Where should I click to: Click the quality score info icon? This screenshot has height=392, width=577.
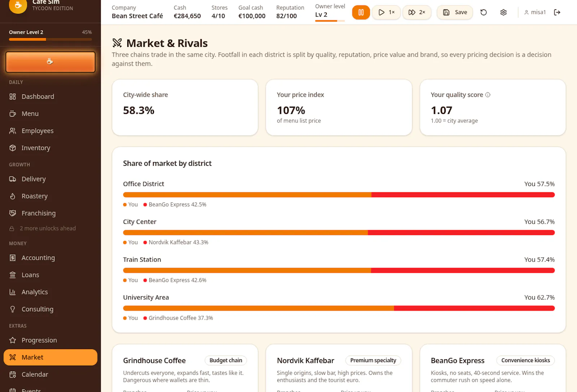pyautogui.click(x=488, y=95)
